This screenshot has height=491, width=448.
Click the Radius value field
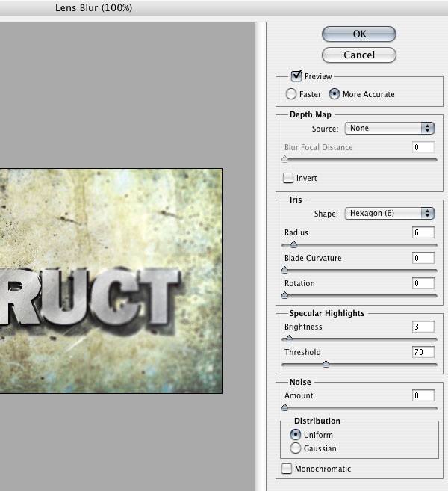click(423, 232)
